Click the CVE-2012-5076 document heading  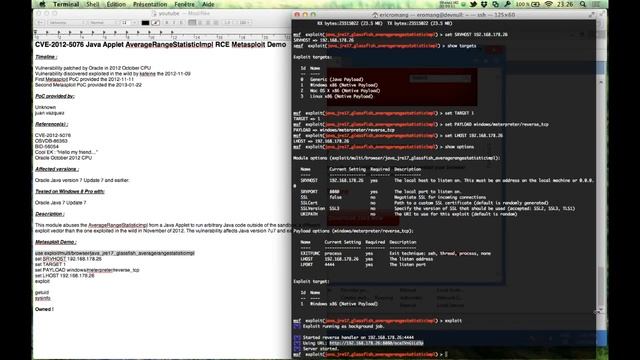click(x=160, y=44)
